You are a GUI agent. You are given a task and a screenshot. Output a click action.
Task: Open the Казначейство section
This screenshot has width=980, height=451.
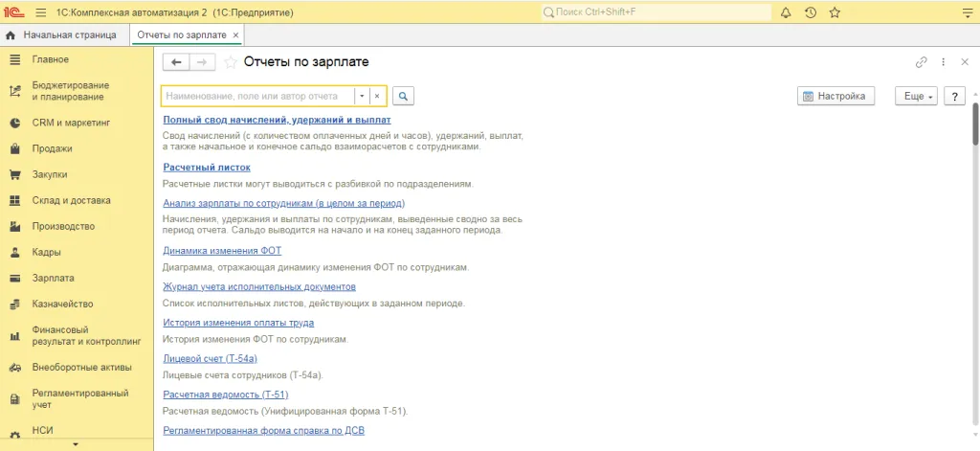pos(62,304)
